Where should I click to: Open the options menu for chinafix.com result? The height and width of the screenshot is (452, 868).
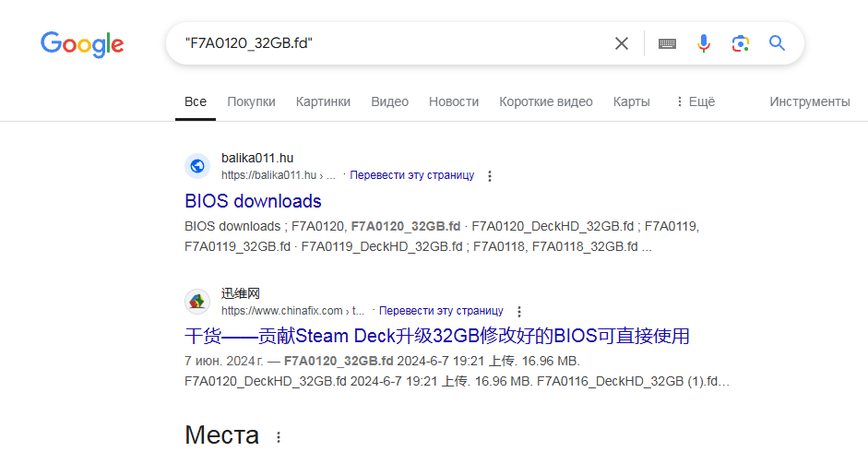point(519,311)
